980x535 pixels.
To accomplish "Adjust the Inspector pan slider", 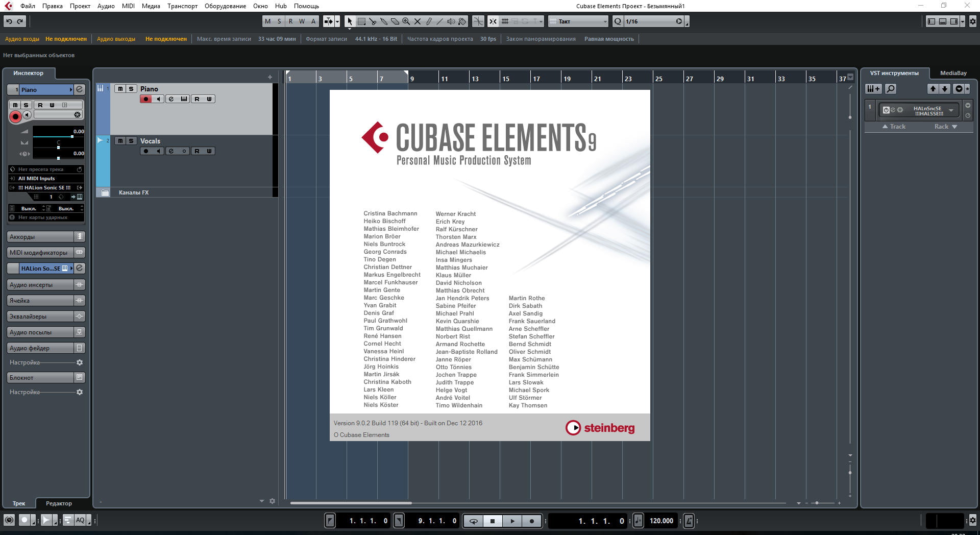I will [58, 147].
